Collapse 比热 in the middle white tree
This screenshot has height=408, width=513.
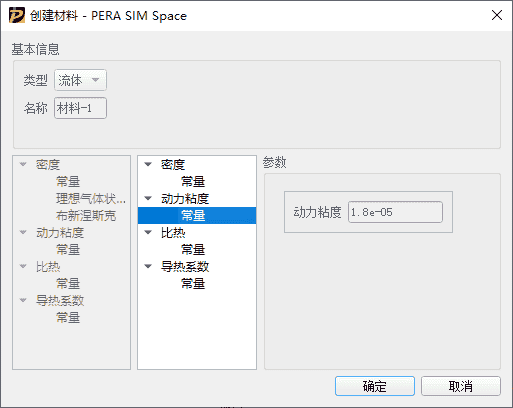pyautogui.click(x=148, y=232)
